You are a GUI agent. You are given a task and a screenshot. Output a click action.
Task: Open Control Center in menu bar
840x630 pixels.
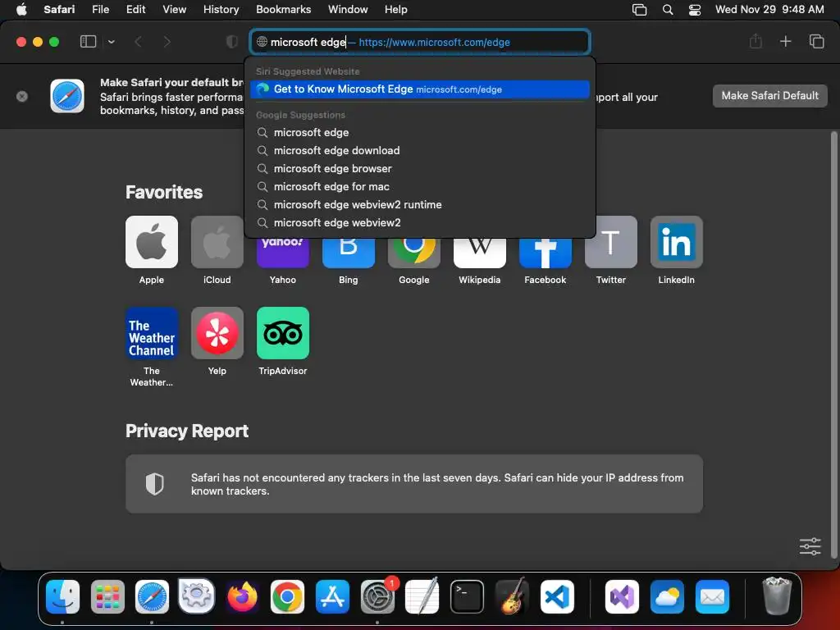pyautogui.click(x=695, y=10)
